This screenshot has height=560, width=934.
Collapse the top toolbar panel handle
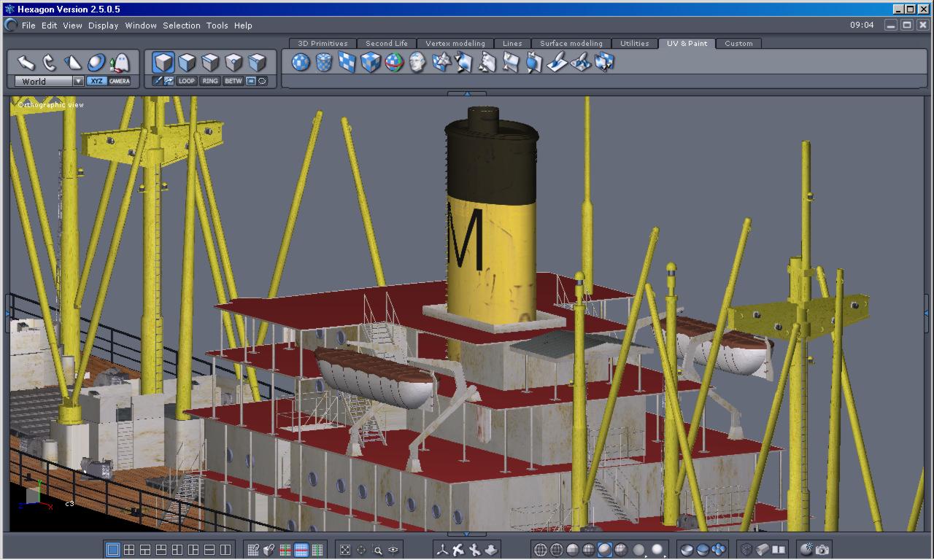point(467,93)
